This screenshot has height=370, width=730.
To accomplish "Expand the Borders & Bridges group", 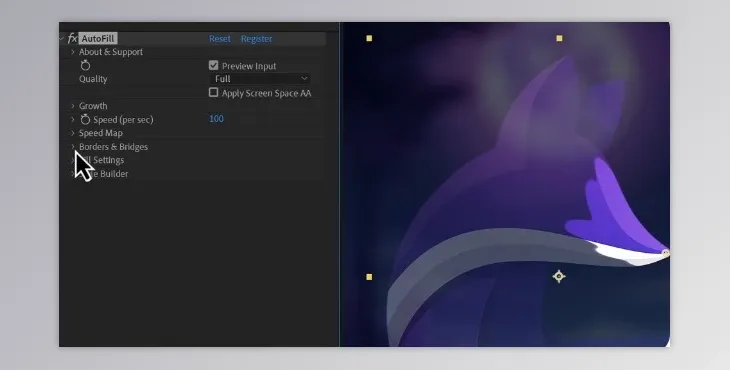I will [x=73, y=147].
